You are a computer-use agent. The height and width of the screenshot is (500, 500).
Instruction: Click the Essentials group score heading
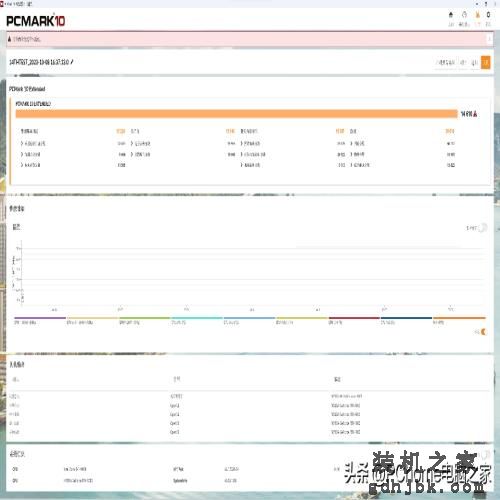tap(29, 131)
